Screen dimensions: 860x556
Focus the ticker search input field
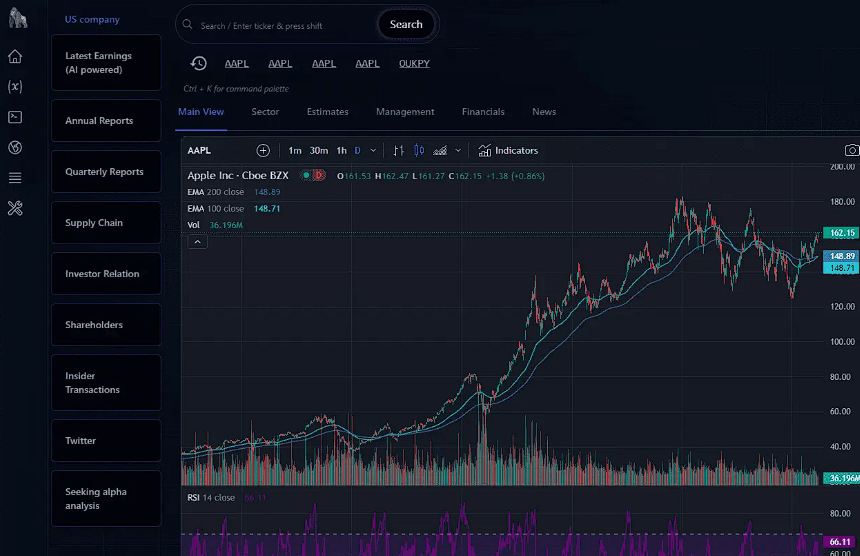tap(285, 26)
